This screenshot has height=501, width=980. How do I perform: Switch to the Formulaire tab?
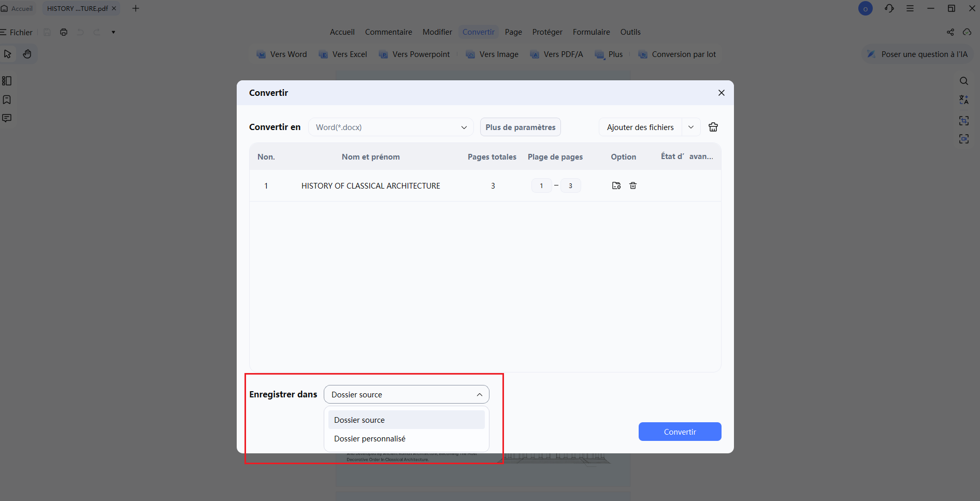pyautogui.click(x=592, y=32)
